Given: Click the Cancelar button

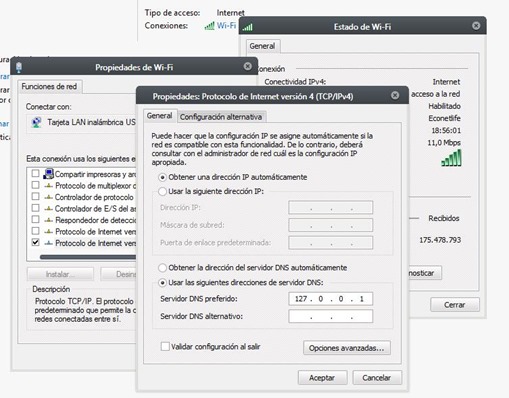Looking at the screenshot, I should coord(377,378).
